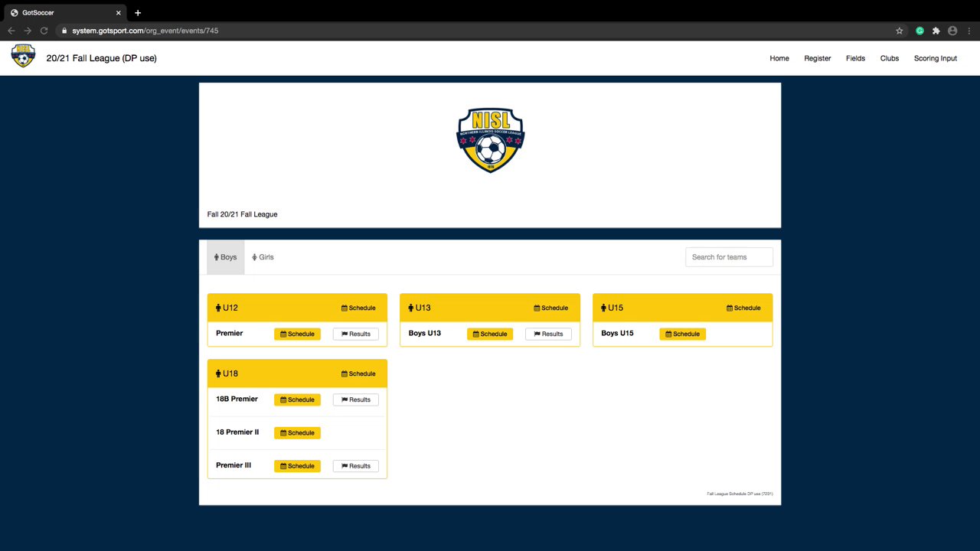Click the U15 division heading
The height and width of the screenshot is (551, 980).
pyautogui.click(x=612, y=308)
